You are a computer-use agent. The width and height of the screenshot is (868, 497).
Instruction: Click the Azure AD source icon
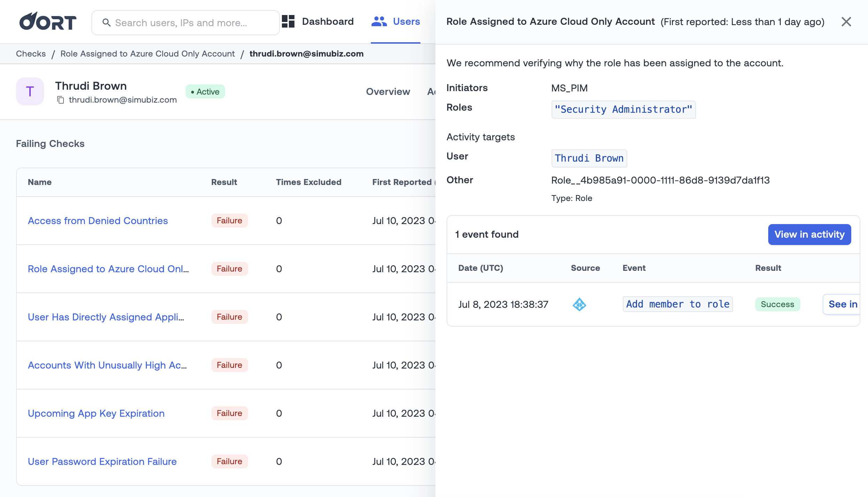point(579,304)
